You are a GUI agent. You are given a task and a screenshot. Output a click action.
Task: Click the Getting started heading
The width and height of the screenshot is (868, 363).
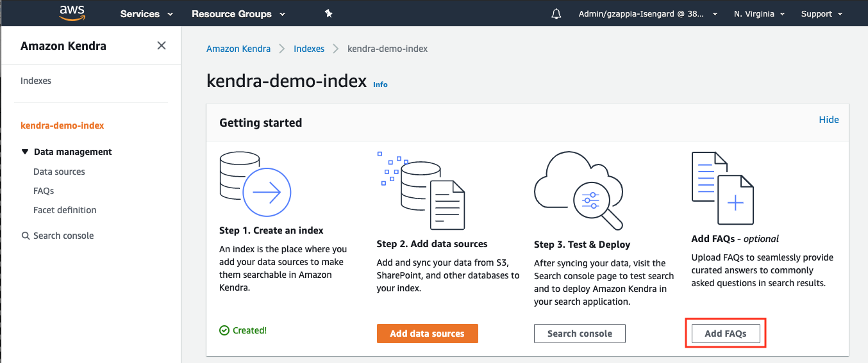[x=260, y=122]
